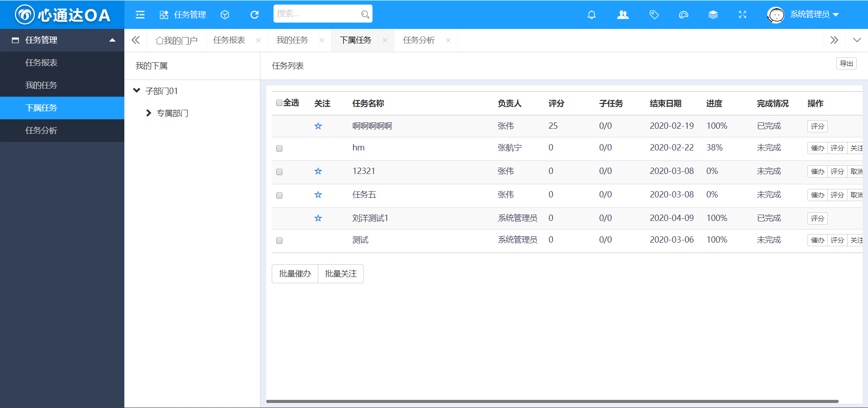868x408 pixels.
Task: Click the 心通达OA logo
Action: coord(62,15)
